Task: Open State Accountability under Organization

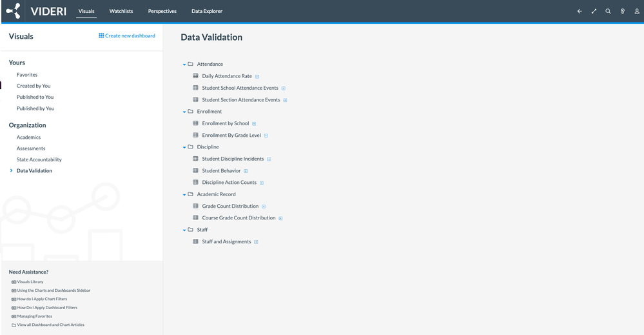Action: tap(39, 159)
